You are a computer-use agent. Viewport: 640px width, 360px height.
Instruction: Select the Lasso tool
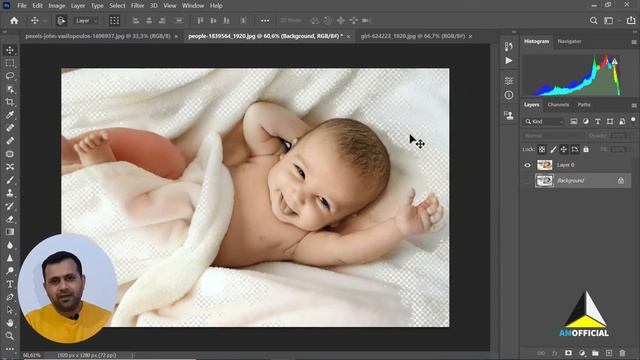(x=10, y=76)
